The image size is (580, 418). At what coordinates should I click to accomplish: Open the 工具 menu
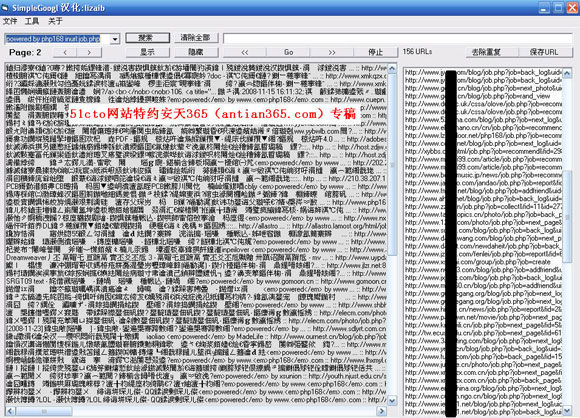click(32, 21)
